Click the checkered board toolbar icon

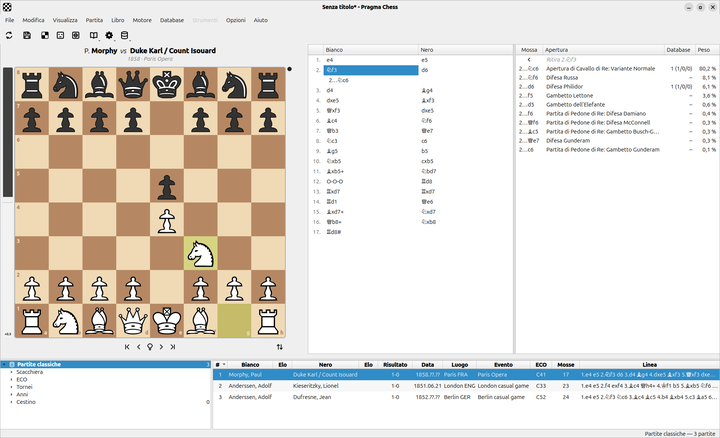[45, 35]
